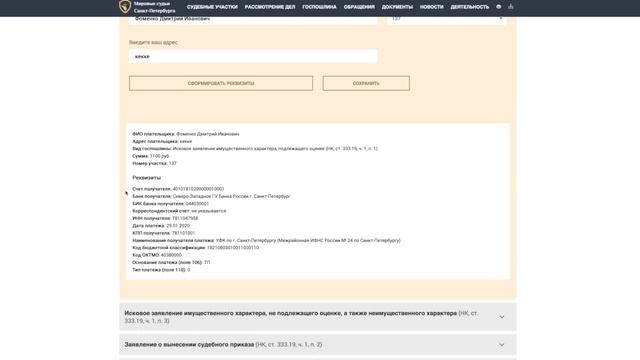Expand the section on non-appraisable property claims

318,317
